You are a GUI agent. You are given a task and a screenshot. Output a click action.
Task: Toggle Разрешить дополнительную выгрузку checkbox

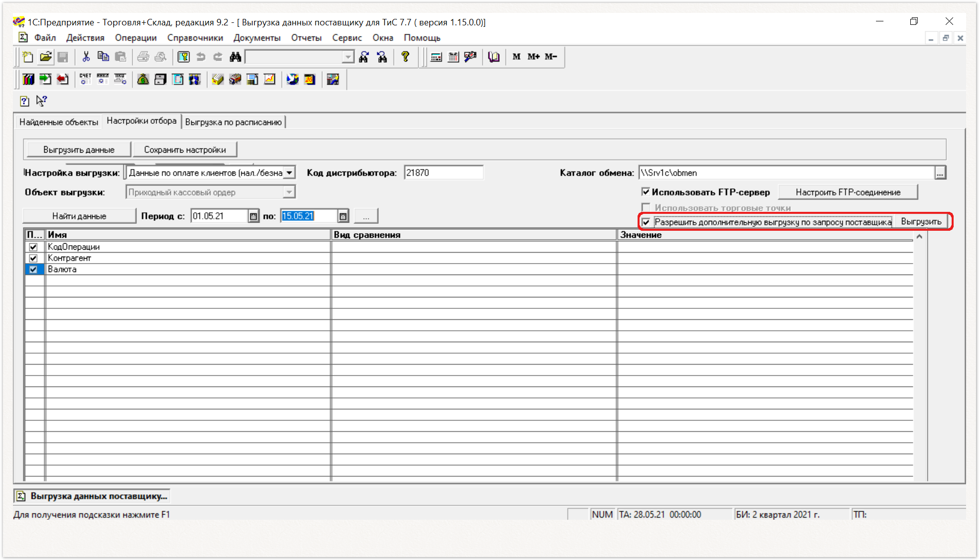pos(646,222)
